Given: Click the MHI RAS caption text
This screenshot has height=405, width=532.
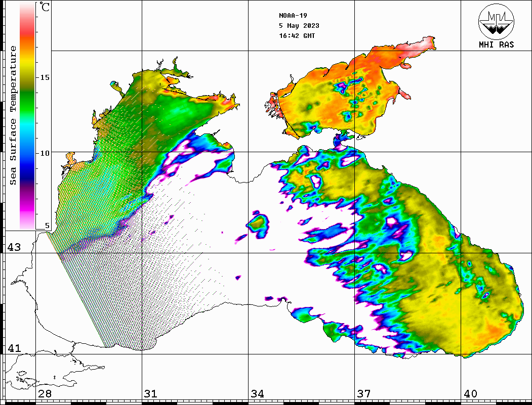Looking at the screenshot, I should point(496,44).
